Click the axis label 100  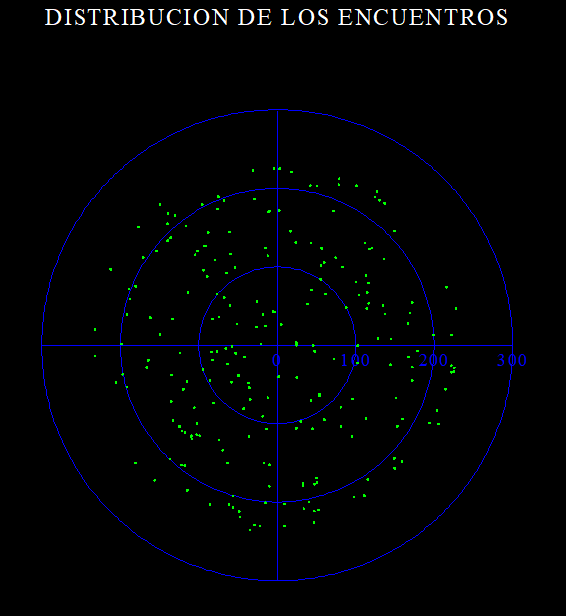[355, 360]
